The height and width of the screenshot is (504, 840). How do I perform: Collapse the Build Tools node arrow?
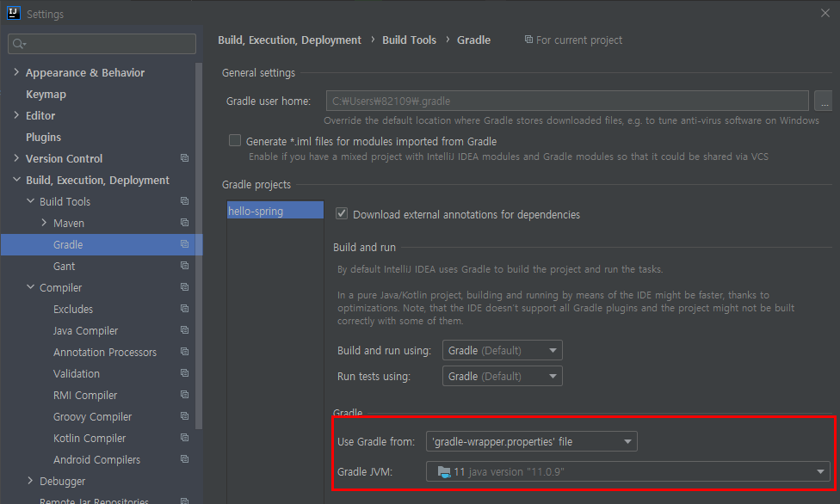pyautogui.click(x=30, y=201)
